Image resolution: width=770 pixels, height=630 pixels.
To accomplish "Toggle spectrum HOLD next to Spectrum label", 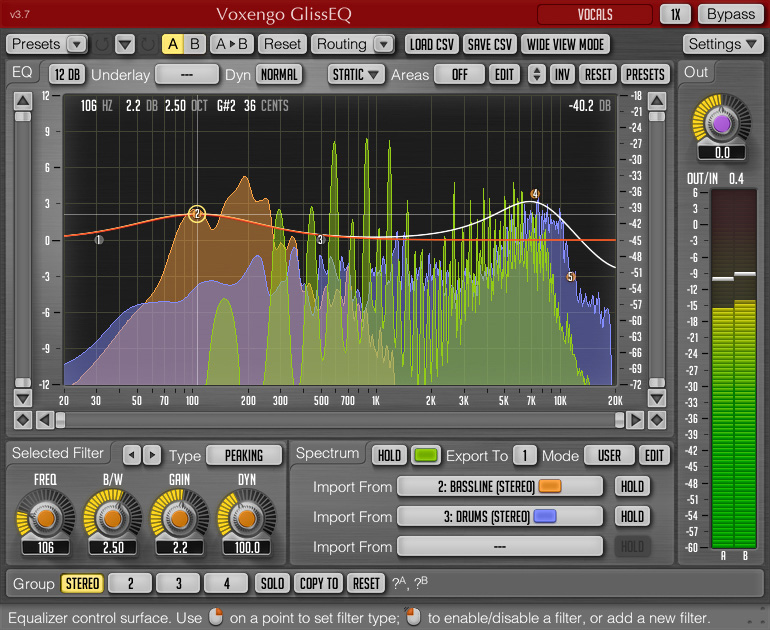I will pyautogui.click(x=389, y=455).
